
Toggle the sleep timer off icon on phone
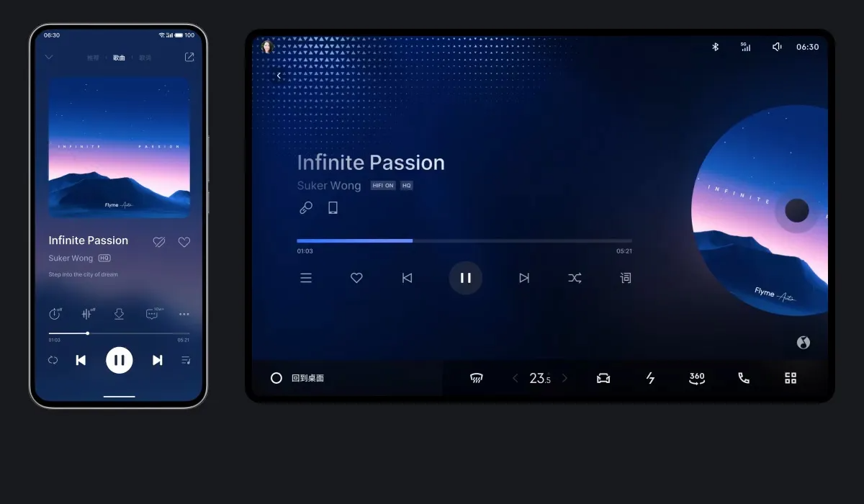click(x=55, y=314)
